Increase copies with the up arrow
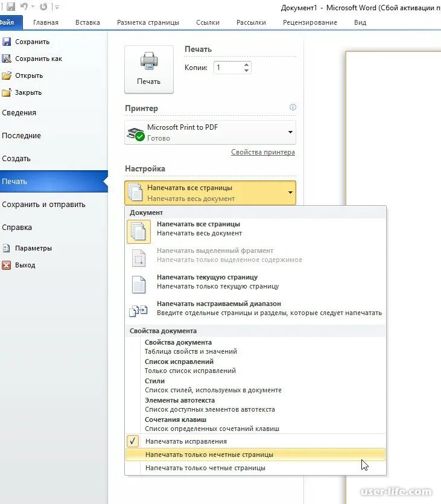The width and height of the screenshot is (441, 504). tap(246, 65)
